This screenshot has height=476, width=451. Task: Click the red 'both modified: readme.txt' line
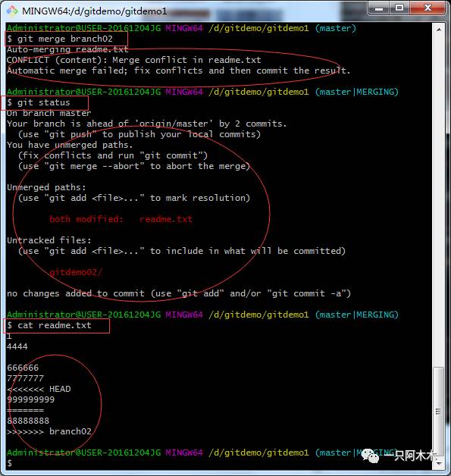pyautogui.click(x=121, y=219)
